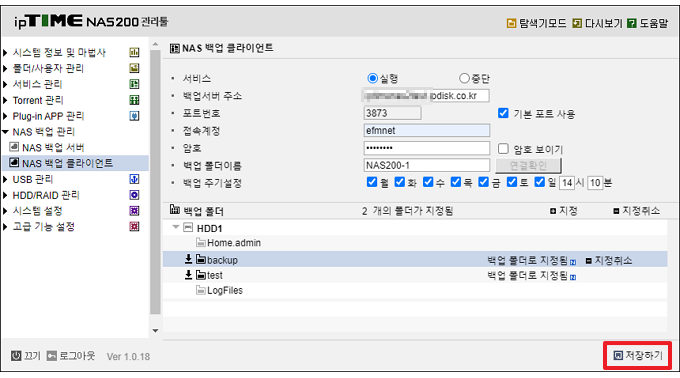The width and height of the screenshot is (680, 378).
Task: Select the 실행 service radio button
Action: pyautogui.click(x=373, y=78)
